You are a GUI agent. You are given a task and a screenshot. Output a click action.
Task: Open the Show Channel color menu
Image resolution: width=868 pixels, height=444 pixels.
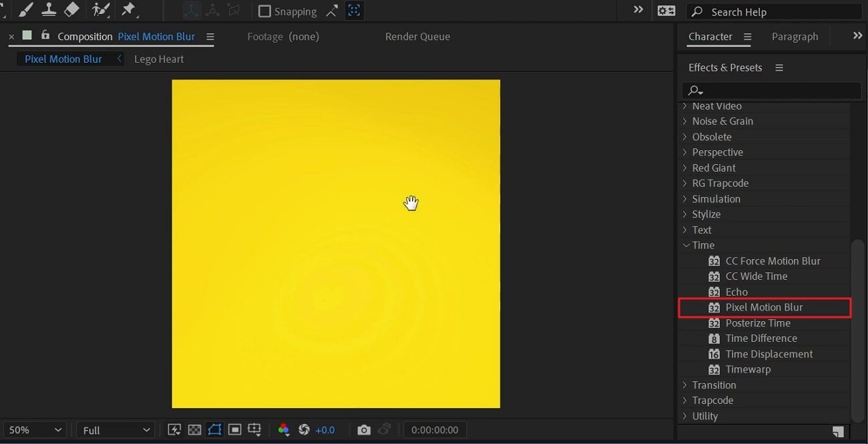click(284, 429)
